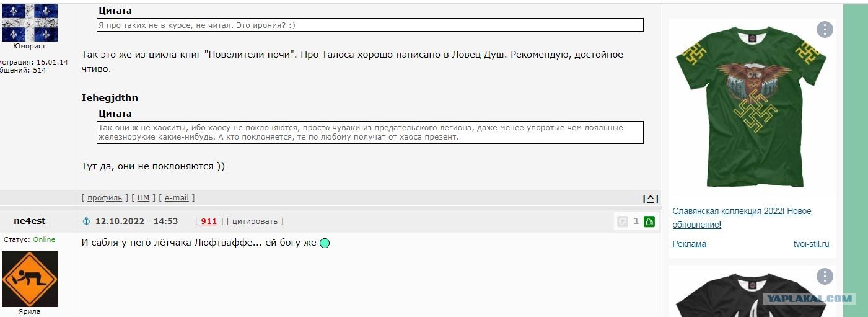Open options dots on black t-shirt ad
868x317 pixels.
point(824,276)
